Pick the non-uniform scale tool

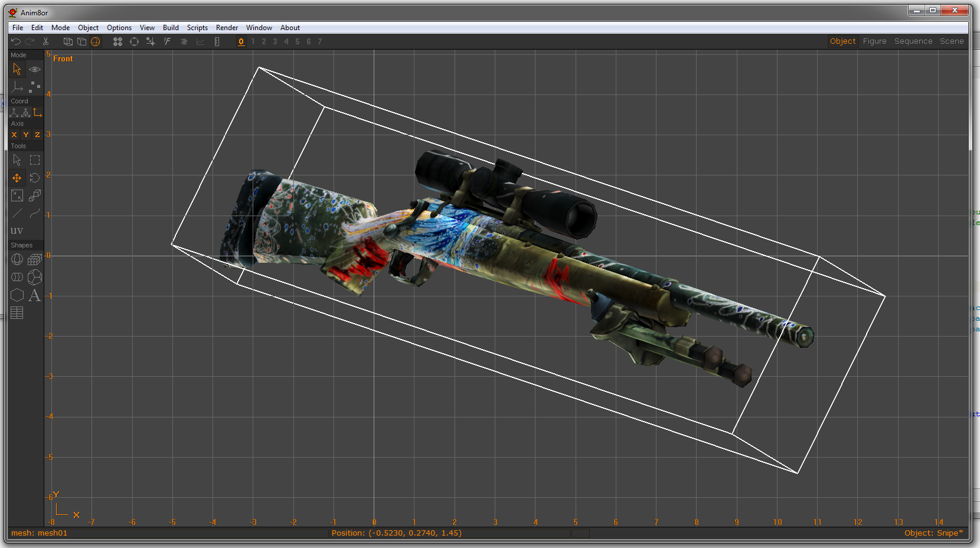17,195
